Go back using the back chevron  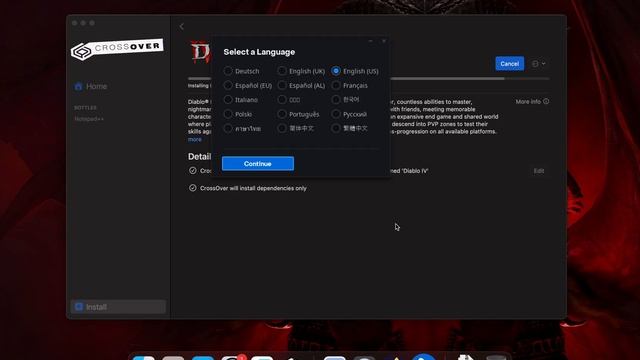point(182,27)
